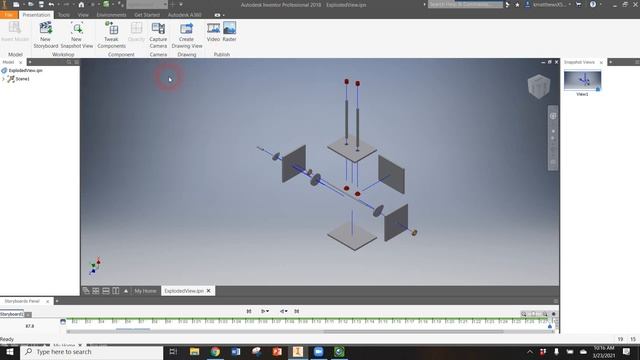Close the Model browser tab
This screenshot has height=360, width=640.
(20, 62)
